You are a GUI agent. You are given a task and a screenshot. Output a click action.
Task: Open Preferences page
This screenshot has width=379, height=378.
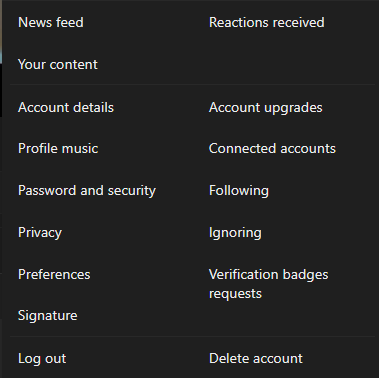coord(54,274)
